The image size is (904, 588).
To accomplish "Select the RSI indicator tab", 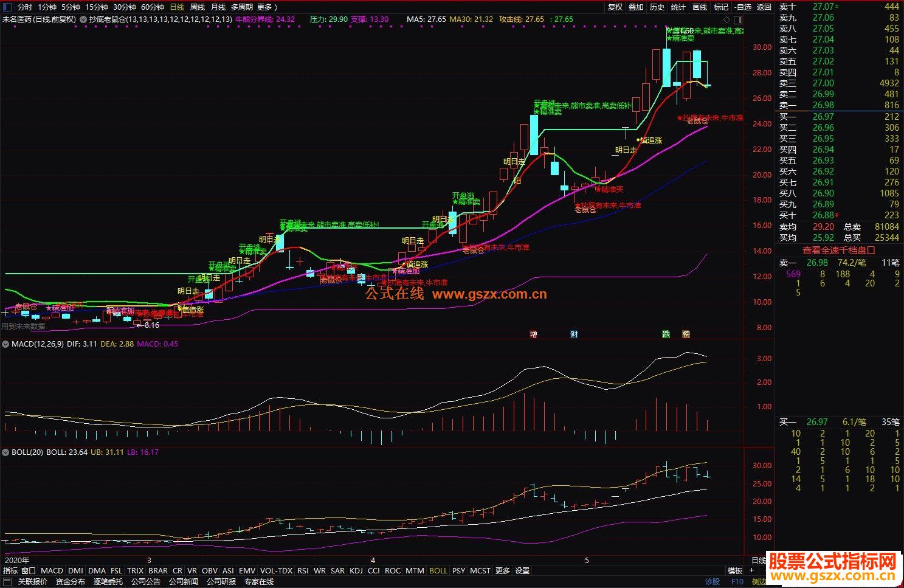I will click(x=303, y=571).
